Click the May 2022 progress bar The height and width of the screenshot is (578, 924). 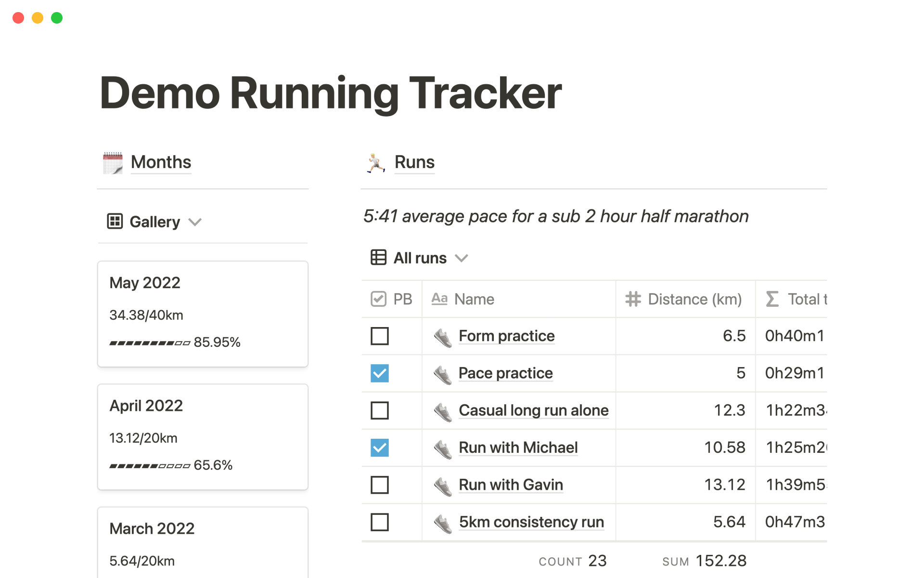click(x=150, y=343)
